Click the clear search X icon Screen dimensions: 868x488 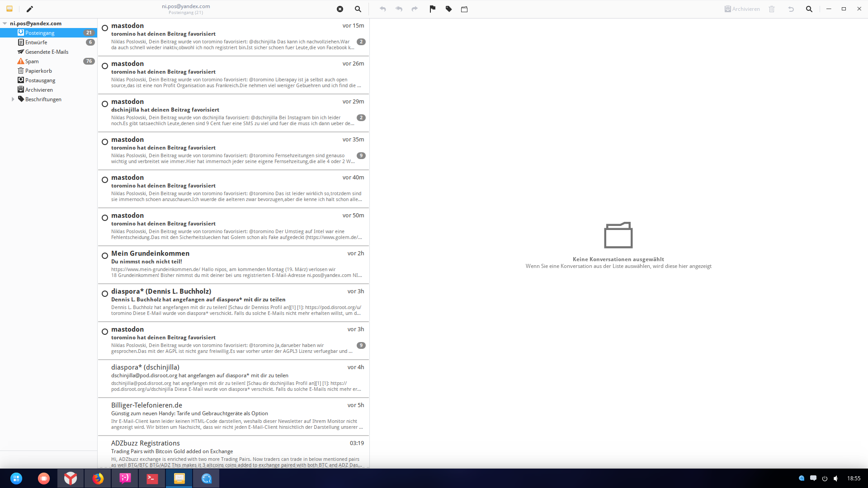click(x=340, y=9)
